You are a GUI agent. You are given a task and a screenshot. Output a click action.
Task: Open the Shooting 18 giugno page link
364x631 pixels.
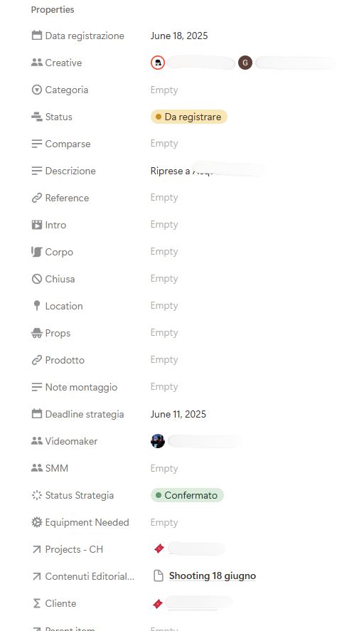(x=213, y=576)
